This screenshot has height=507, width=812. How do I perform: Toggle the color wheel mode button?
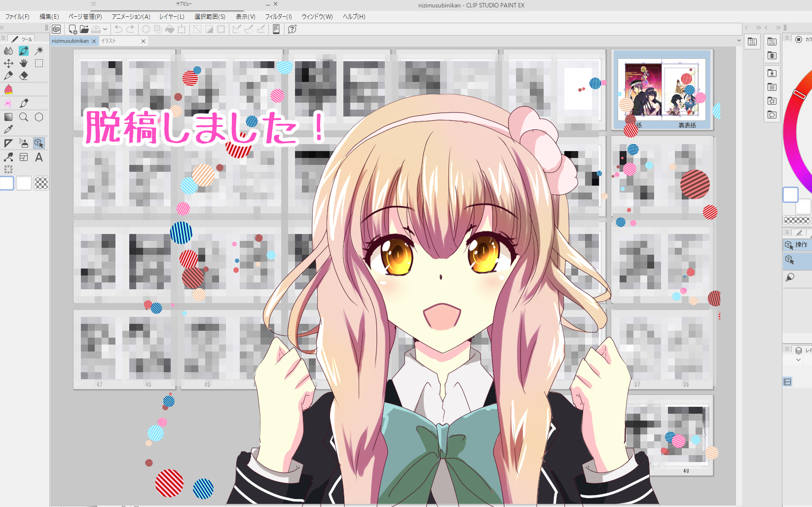pyautogui.click(x=799, y=39)
